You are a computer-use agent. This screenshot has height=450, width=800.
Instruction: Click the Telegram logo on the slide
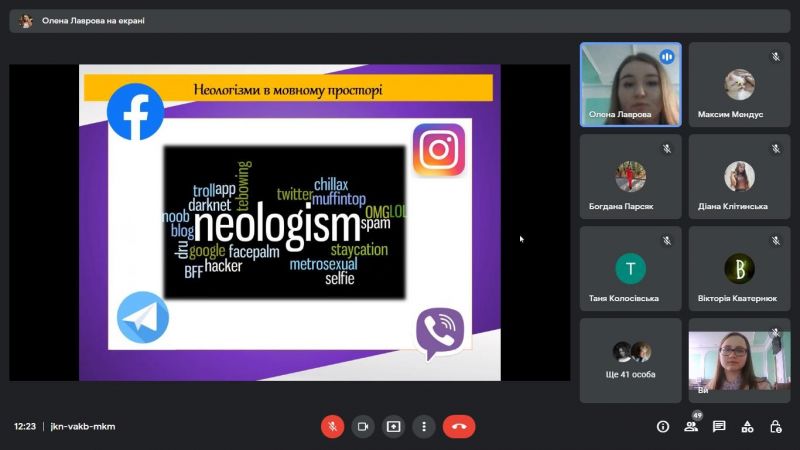(x=143, y=317)
